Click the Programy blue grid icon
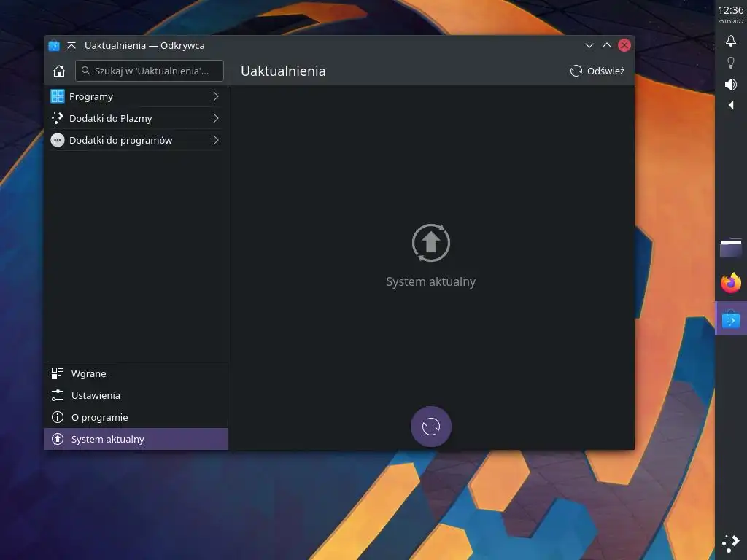This screenshot has height=560, width=747. [57, 97]
